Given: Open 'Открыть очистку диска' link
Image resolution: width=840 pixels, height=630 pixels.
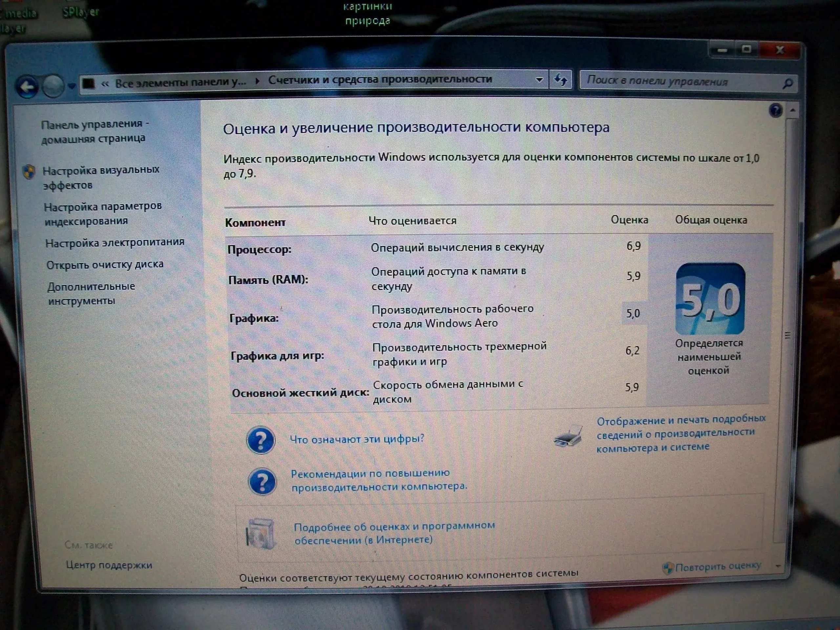Looking at the screenshot, I should pos(105,265).
